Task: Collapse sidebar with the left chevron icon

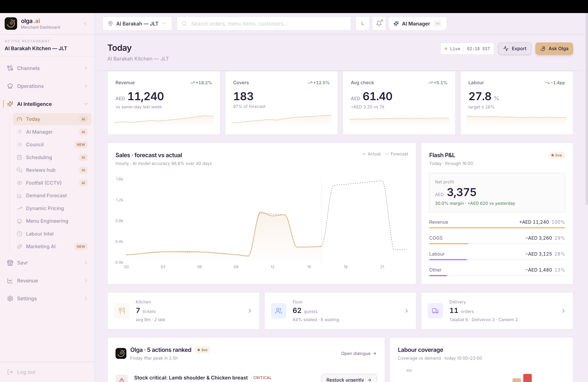Action: coord(85,24)
